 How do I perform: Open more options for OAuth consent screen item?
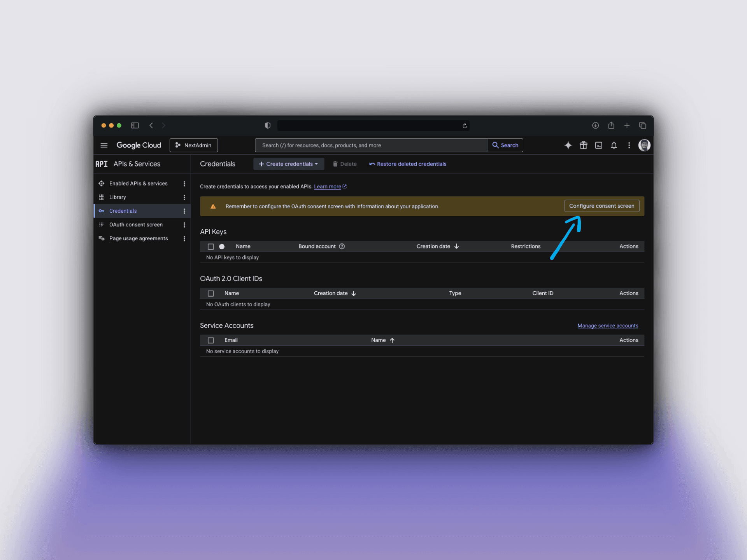(184, 225)
